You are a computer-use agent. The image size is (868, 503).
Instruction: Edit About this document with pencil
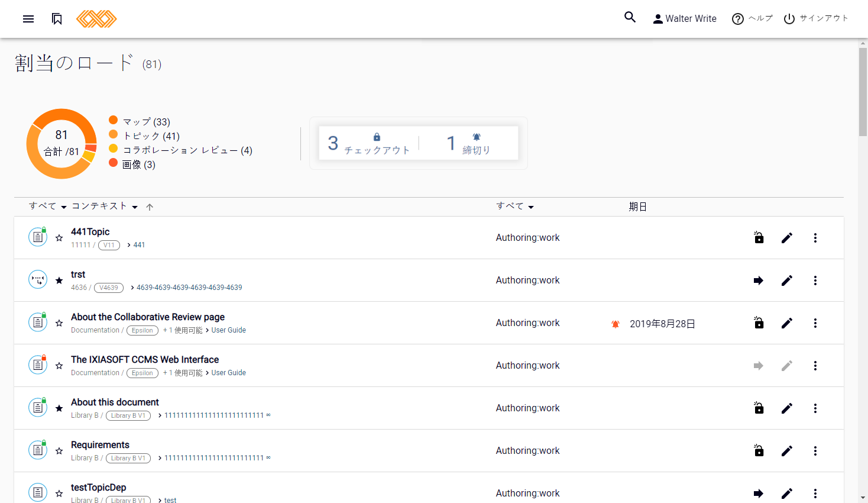(787, 408)
